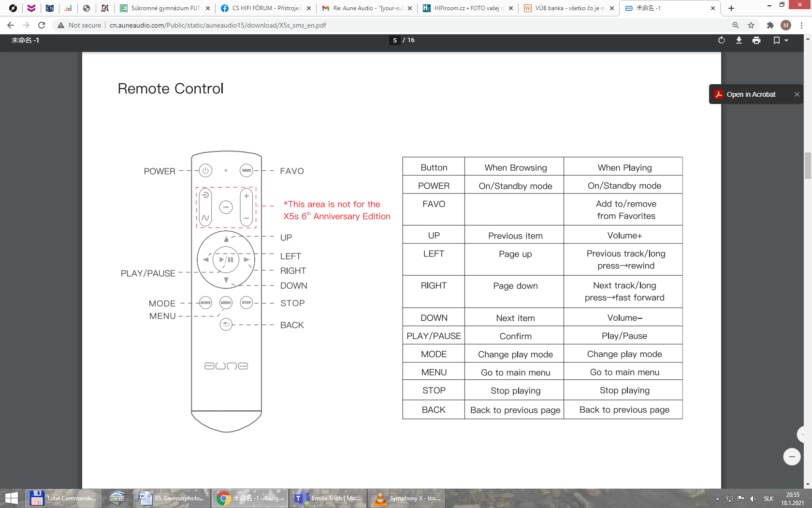Open the browser extensions puzzle icon
The width and height of the screenshot is (812, 508).
coord(770,25)
